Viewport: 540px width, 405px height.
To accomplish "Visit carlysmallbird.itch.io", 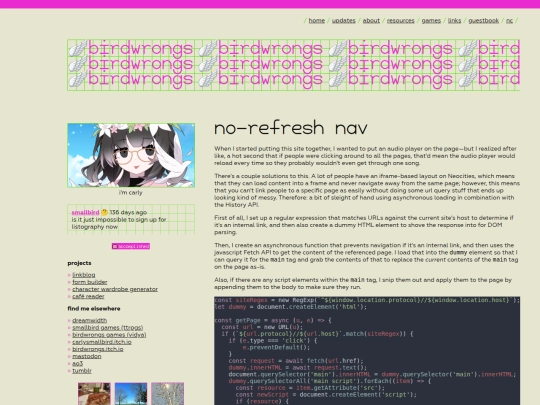I will (x=102, y=342).
